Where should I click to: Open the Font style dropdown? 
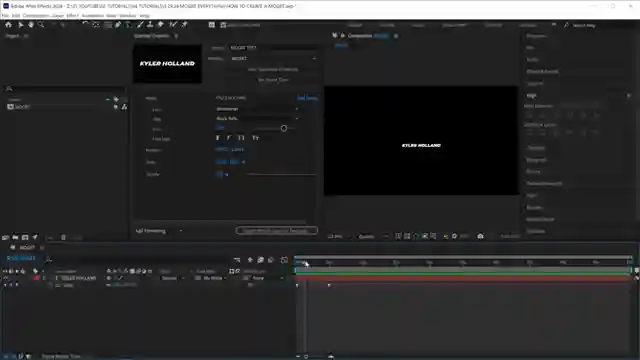pyautogui.click(x=257, y=118)
